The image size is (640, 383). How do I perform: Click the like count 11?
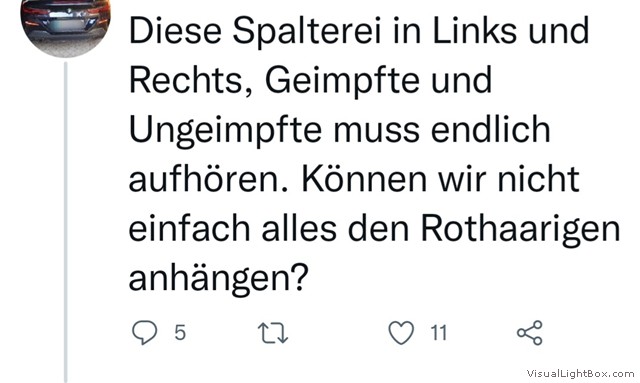[439, 333]
